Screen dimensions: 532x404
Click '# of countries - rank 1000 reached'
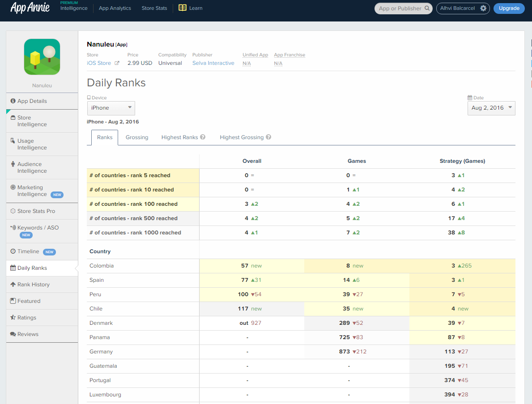136,233
